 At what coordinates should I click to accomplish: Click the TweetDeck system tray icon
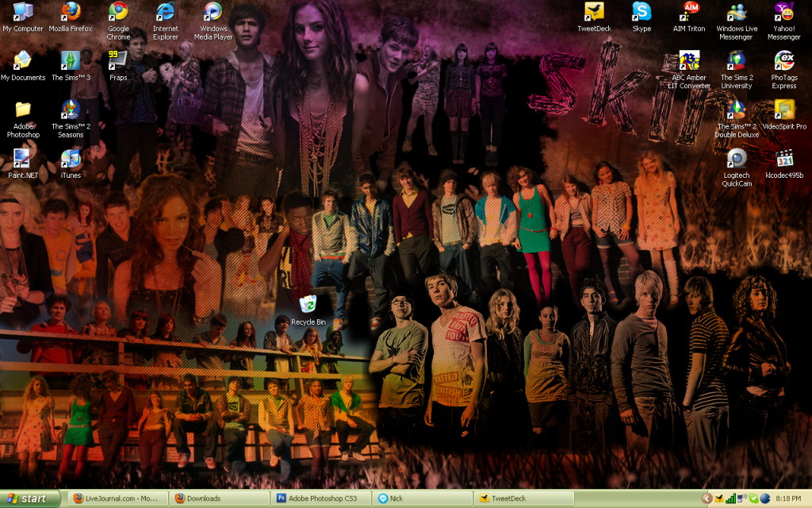pos(719,498)
